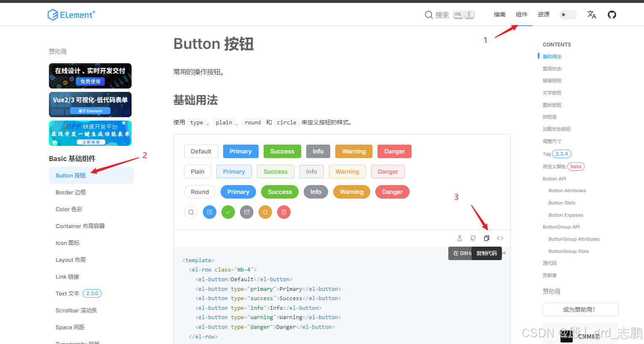This screenshot has height=344, width=644.
Task: Click the rounded Danger button
Action: [392, 192]
